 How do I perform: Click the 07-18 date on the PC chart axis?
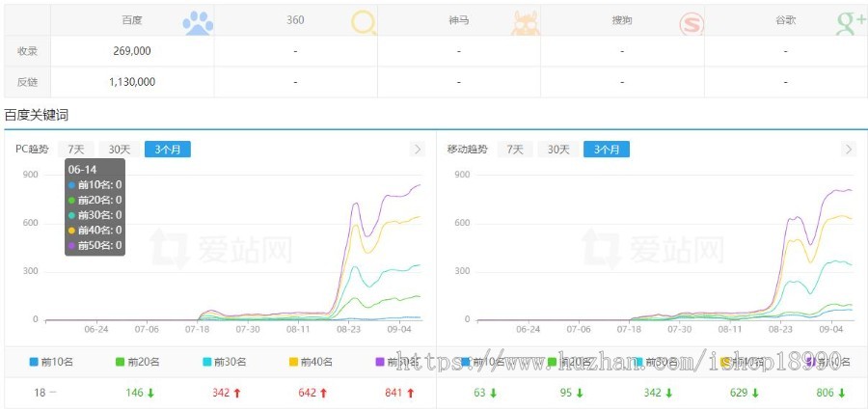[198, 329]
